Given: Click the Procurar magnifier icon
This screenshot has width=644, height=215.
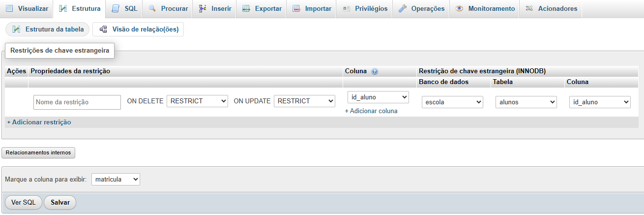Looking at the screenshot, I should pos(152,9).
